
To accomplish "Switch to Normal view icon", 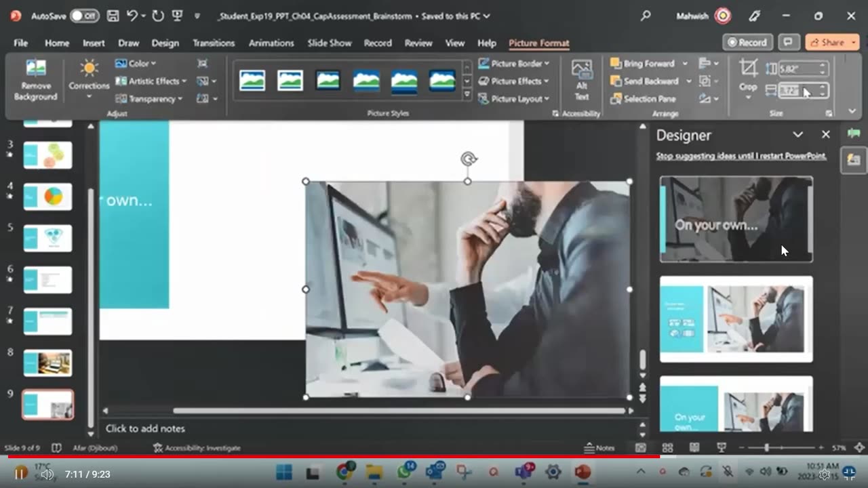I will coord(640,448).
